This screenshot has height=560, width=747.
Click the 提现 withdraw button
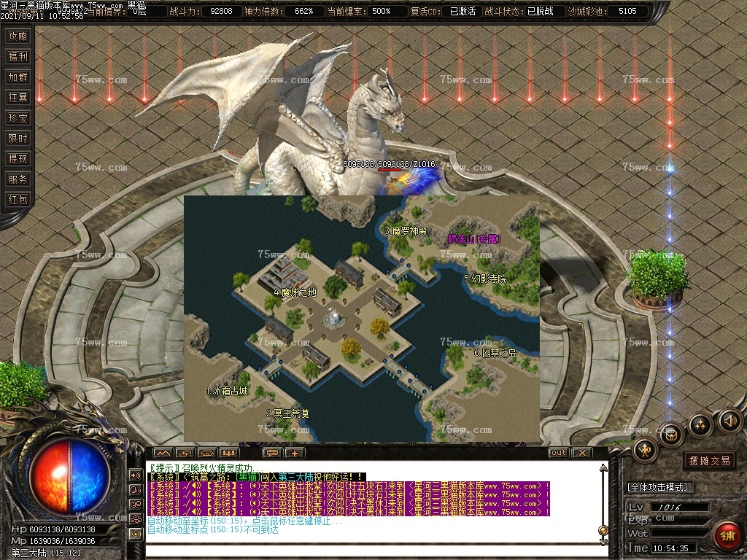tap(18, 159)
